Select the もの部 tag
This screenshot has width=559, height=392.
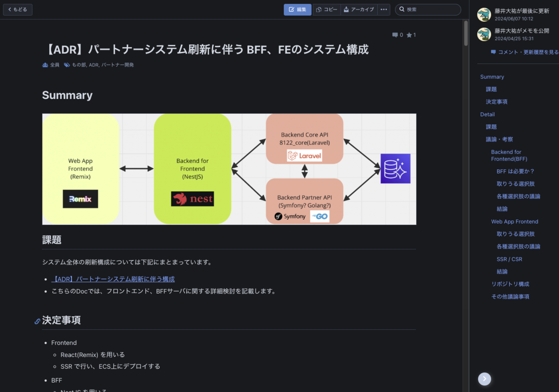[79, 65]
